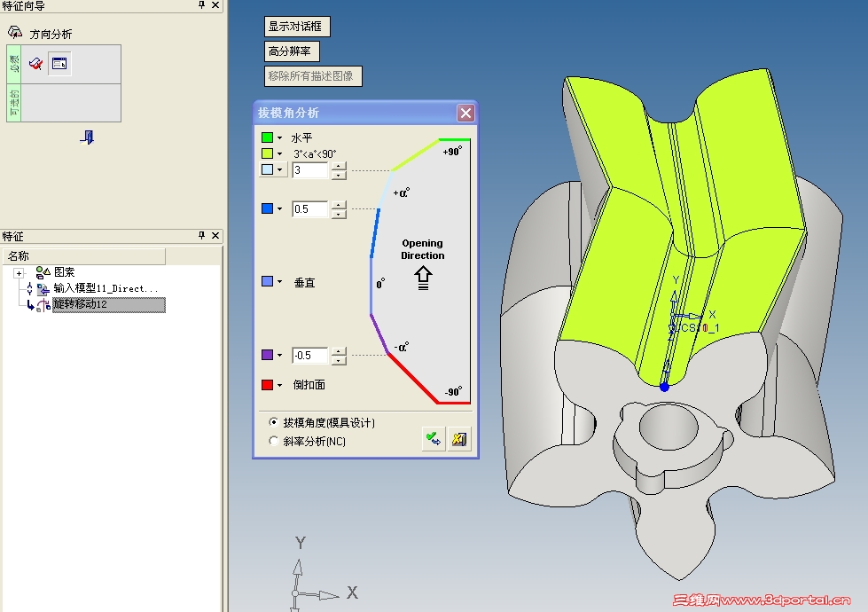Image resolution: width=868 pixels, height=612 pixels.
Task: Close the 拔模角分析 dialog
Action: (x=465, y=113)
